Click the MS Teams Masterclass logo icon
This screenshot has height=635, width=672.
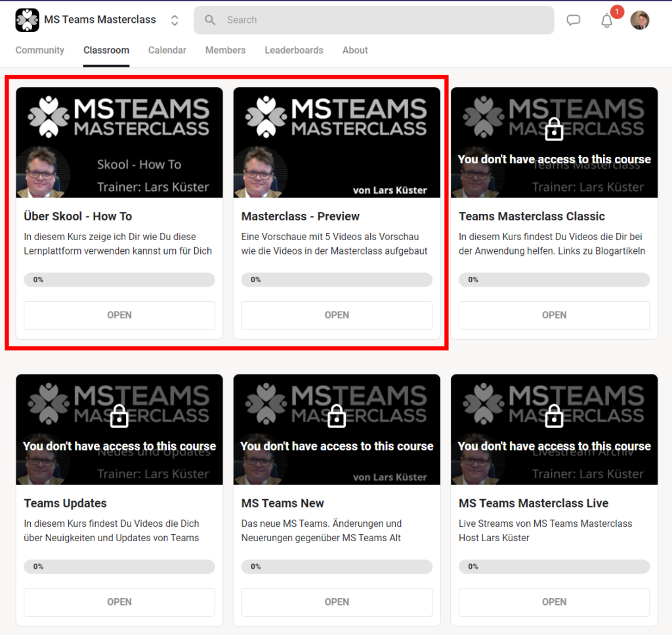coord(27,20)
